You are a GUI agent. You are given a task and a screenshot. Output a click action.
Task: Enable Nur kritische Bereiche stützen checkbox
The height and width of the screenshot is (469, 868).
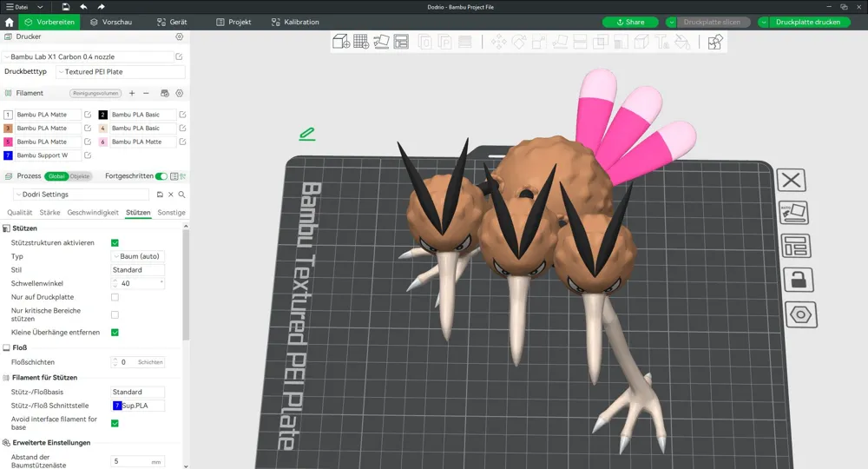[x=115, y=314]
